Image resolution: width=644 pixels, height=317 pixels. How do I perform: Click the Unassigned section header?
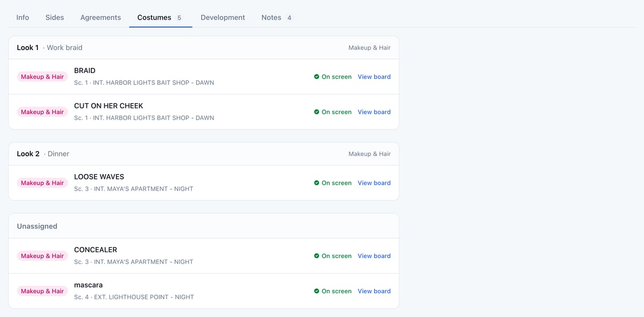coord(37,227)
